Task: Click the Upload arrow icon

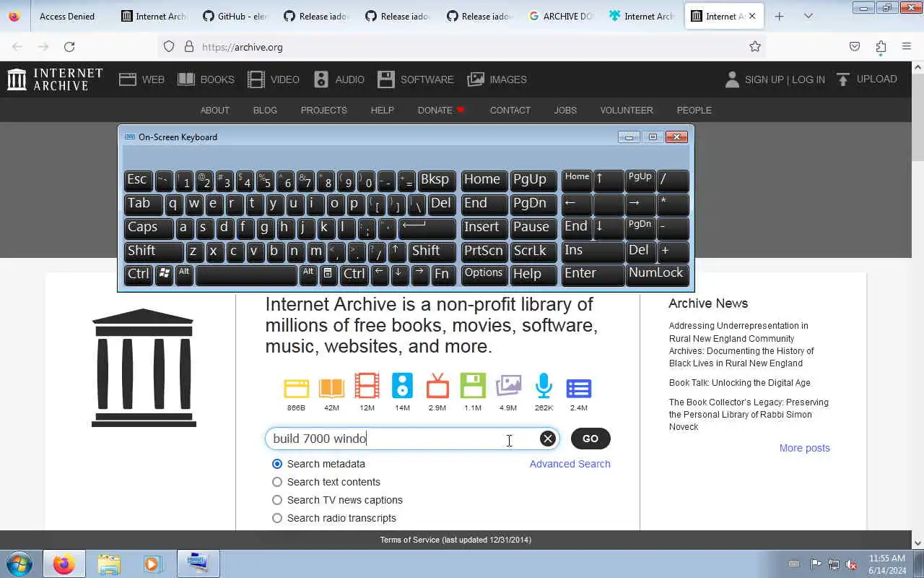Action: click(x=843, y=79)
